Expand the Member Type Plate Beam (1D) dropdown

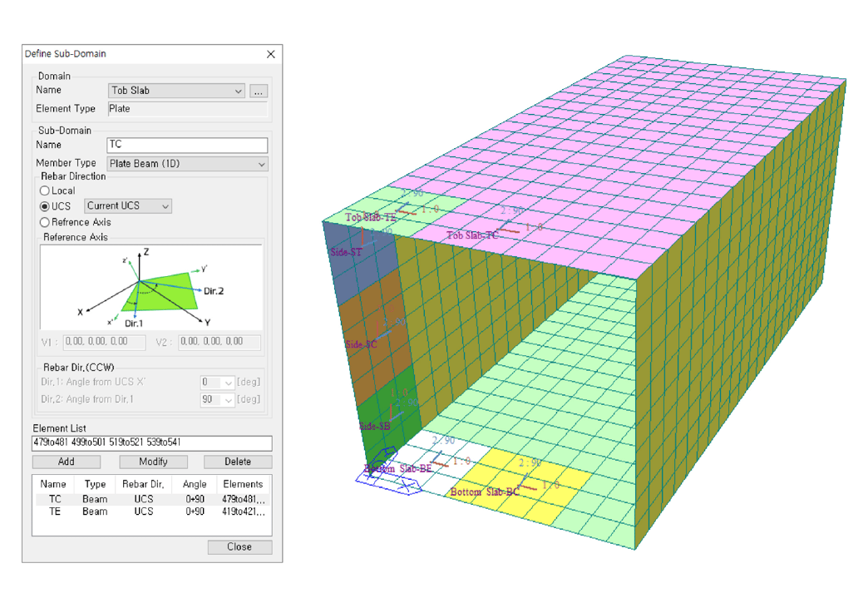pos(188,164)
